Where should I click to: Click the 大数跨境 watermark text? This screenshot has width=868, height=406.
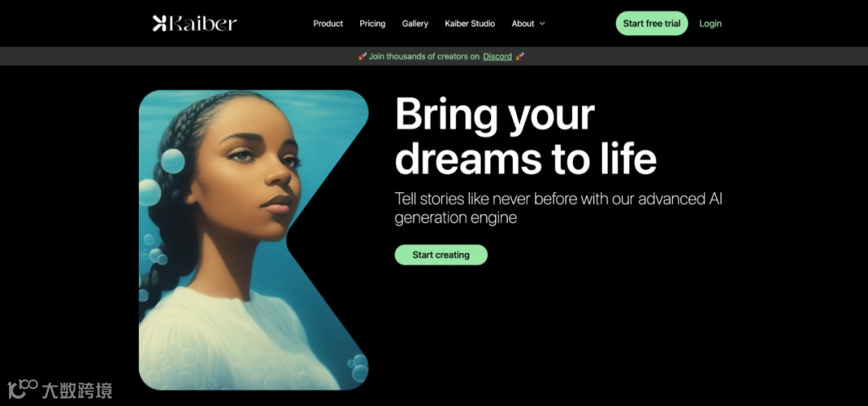coord(77,390)
